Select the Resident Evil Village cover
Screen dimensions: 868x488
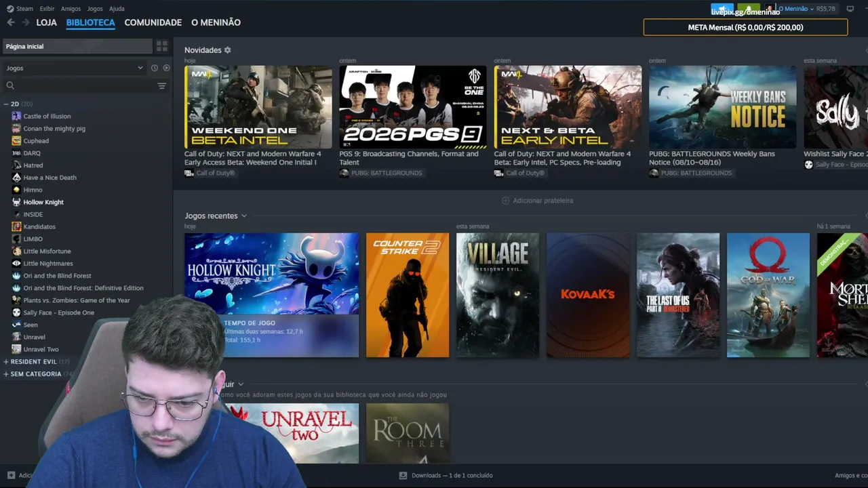click(498, 295)
